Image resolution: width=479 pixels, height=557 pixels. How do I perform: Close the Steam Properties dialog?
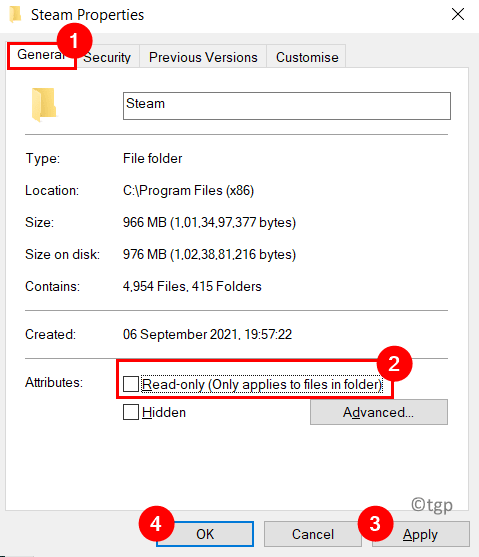pyautogui.click(x=458, y=14)
